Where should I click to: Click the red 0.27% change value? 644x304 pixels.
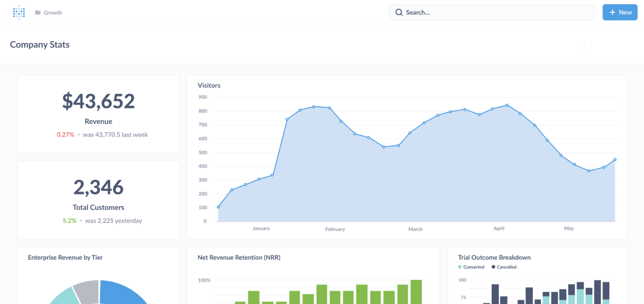(x=65, y=135)
